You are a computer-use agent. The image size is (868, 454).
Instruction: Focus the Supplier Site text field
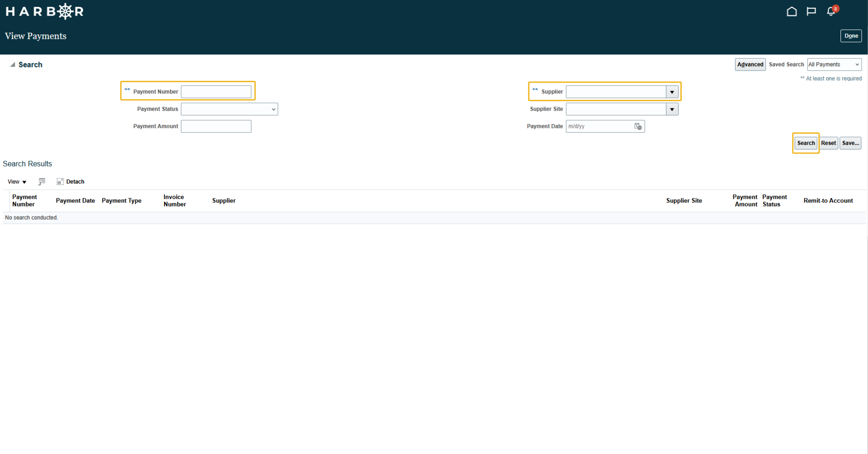pos(616,109)
